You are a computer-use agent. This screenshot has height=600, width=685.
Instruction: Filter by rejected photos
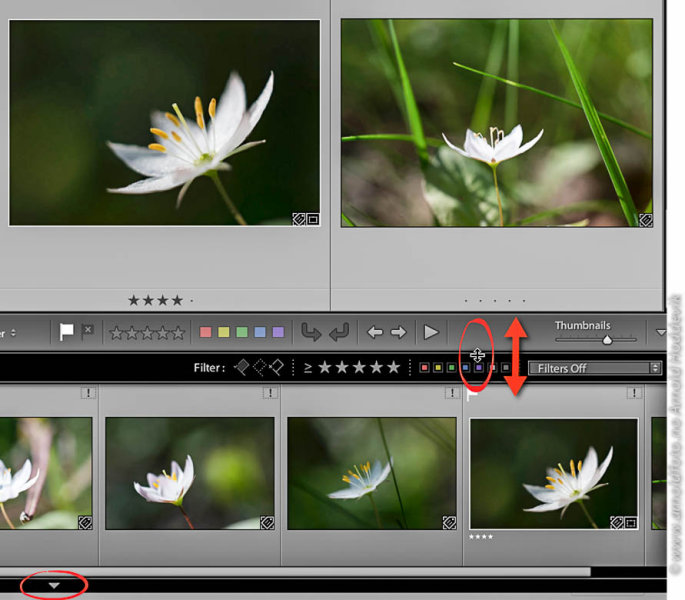pyautogui.click(x=277, y=368)
